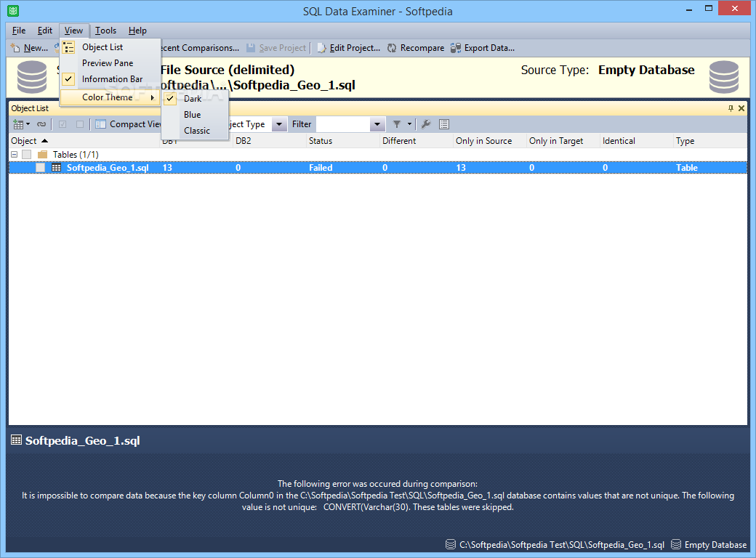Sort by the Object column header
Screen dimensions: 756x558
pyautogui.click(x=84, y=141)
